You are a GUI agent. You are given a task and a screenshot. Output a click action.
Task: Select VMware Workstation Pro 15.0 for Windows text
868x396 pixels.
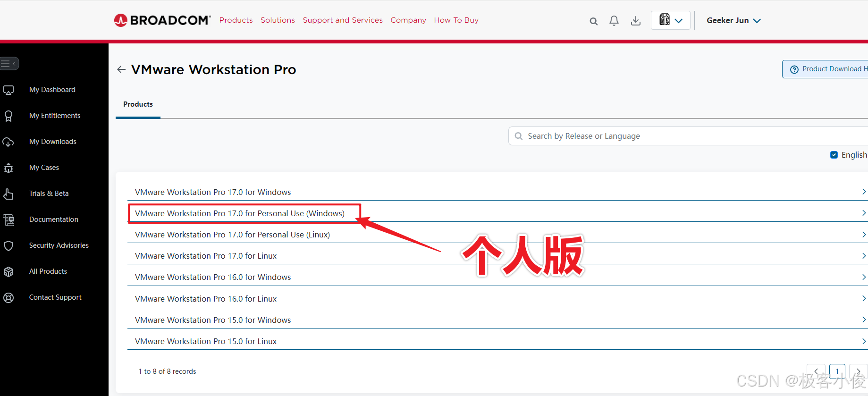pos(213,320)
